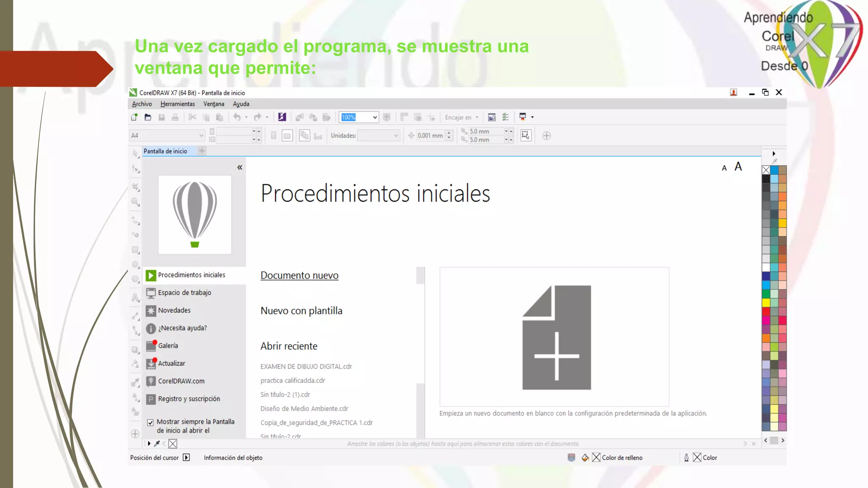The image size is (868, 488).
Task: Click the treat as filled icon
Action: pos(526,136)
